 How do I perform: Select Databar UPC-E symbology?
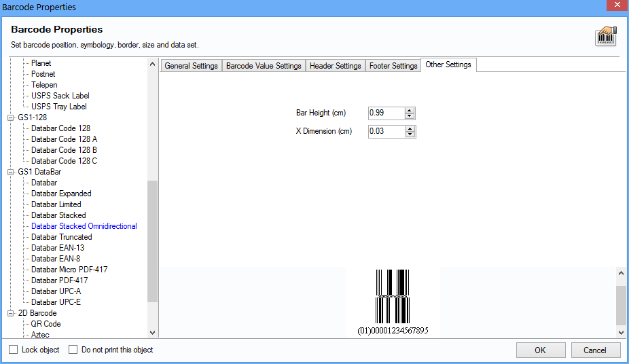pyautogui.click(x=56, y=302)
